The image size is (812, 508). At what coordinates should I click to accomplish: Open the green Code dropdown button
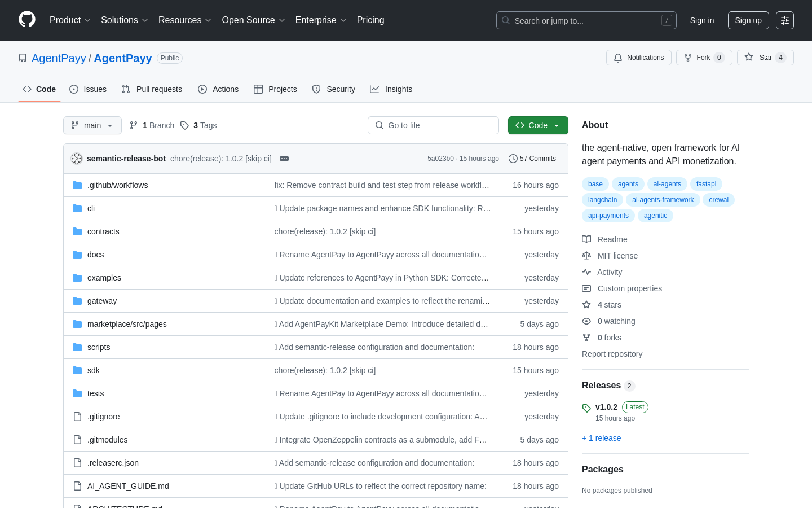coord(538,125)
